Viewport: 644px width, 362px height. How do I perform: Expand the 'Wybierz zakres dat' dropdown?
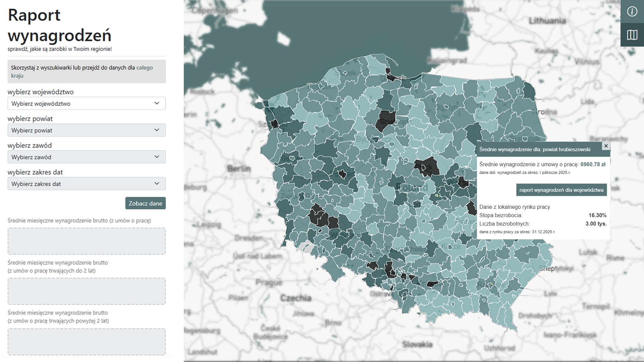tap(87, 184)
